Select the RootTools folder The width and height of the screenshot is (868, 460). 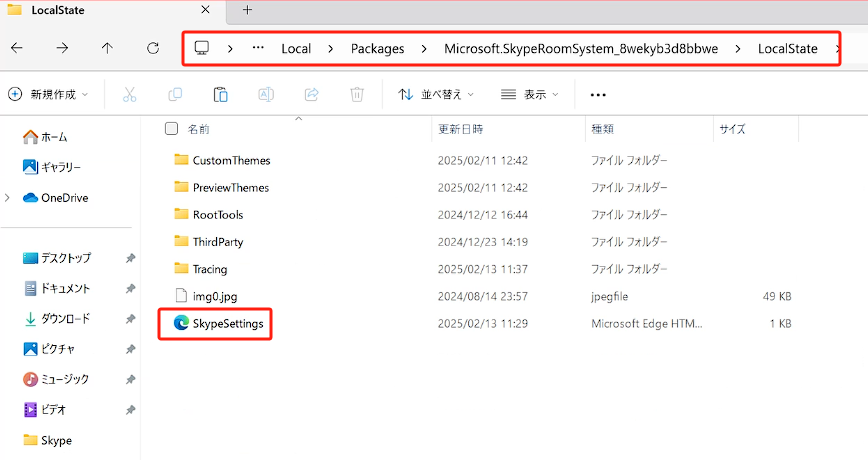(x=218, y=215)
